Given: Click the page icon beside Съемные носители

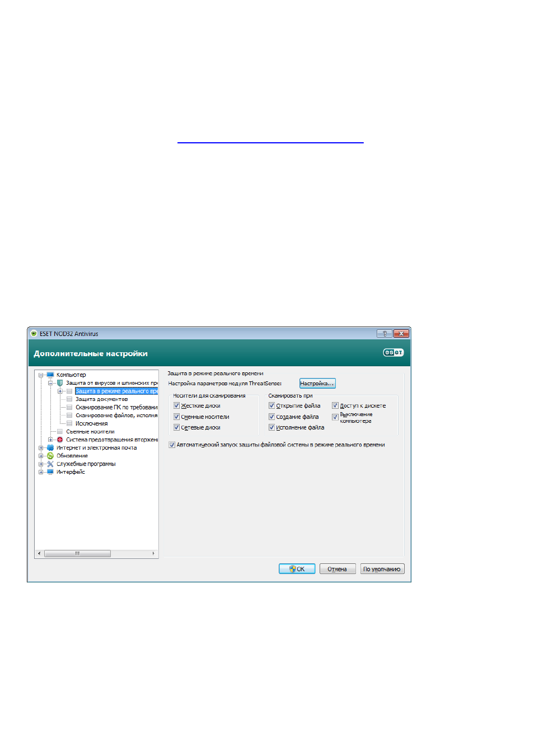Looking at the screenshot, I should tap(60, 431).
